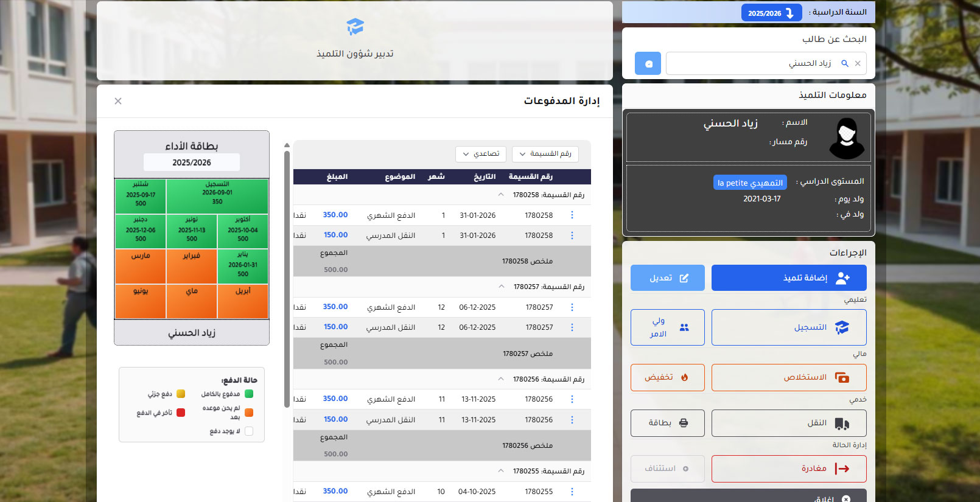Screen dimensions: 980x502
Task: Click the search magnifier icon in student search
Action: [x=844, y=63]
